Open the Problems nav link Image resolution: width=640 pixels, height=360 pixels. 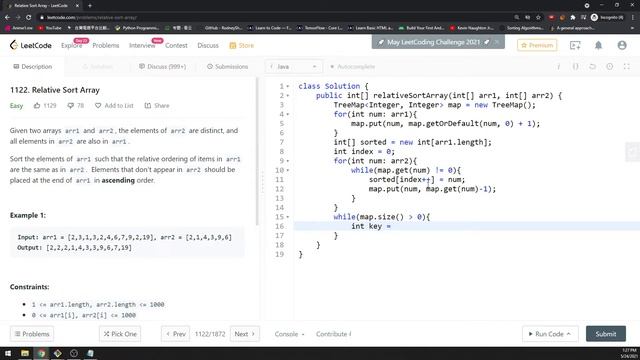pos(106,45)
